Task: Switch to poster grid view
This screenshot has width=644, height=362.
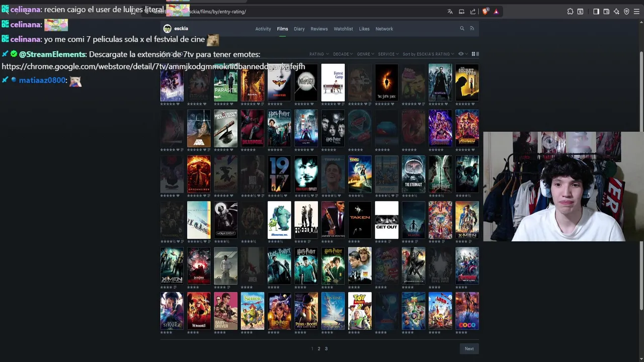Action: point(473,54)
